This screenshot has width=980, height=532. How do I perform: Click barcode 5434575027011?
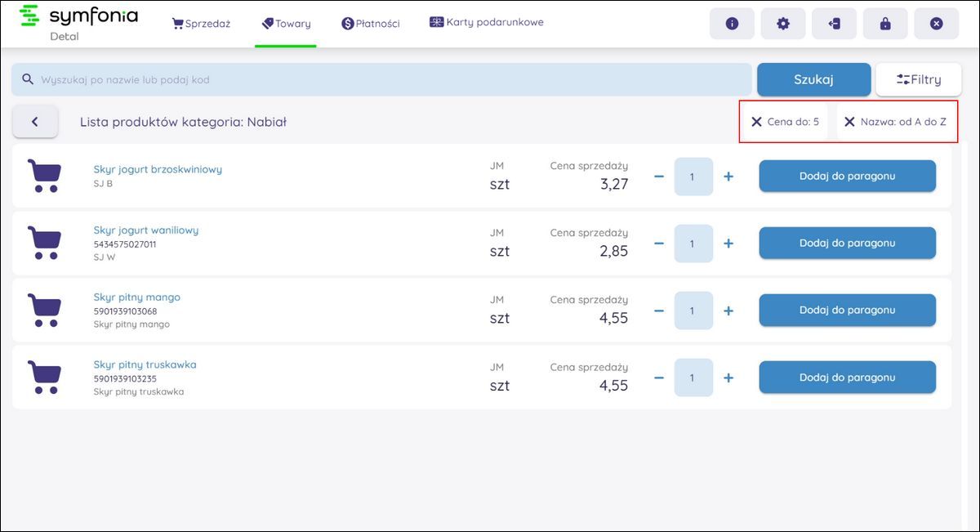125,244
